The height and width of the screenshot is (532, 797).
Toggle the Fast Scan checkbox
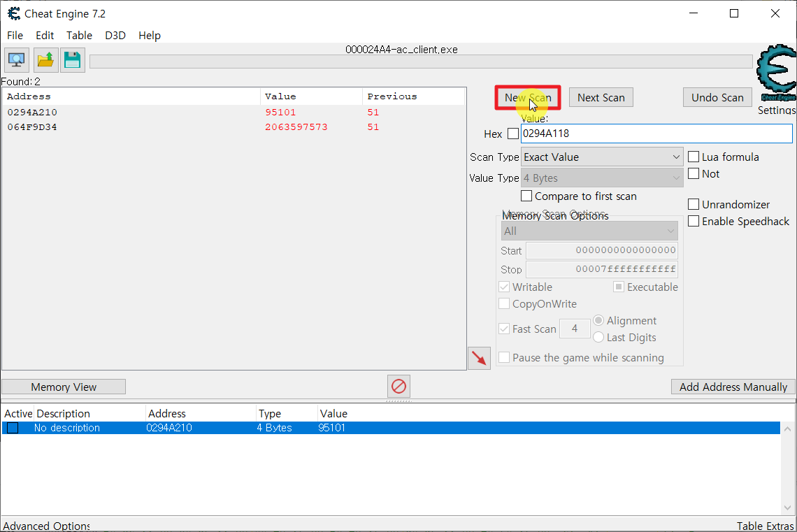504,329
